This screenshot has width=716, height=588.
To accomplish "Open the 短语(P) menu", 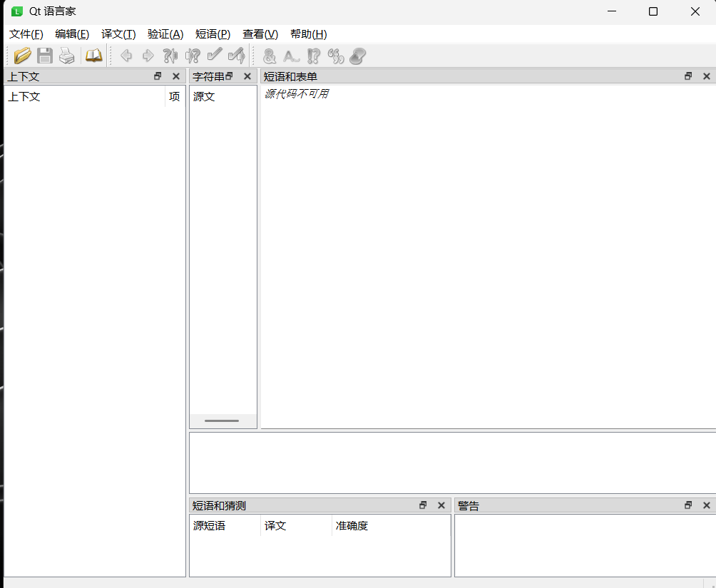I will (213, 34).
